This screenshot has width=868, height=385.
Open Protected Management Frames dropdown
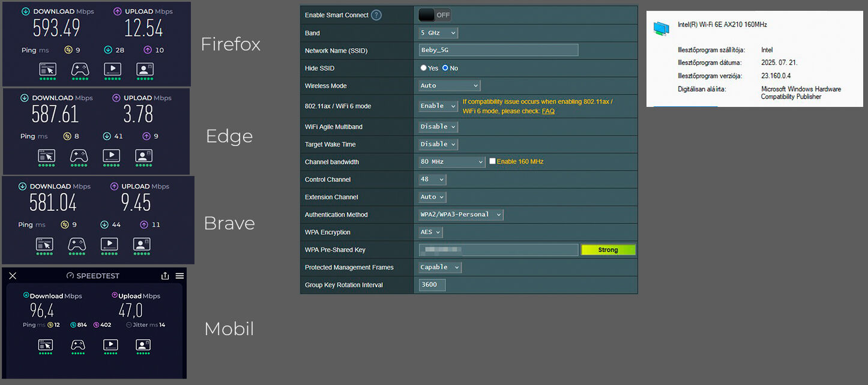coord(440,267)
